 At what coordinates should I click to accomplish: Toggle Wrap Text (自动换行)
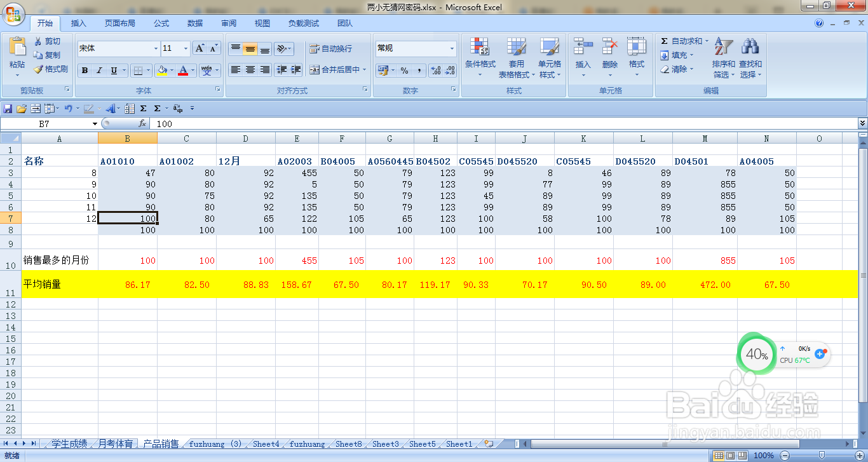330,48
